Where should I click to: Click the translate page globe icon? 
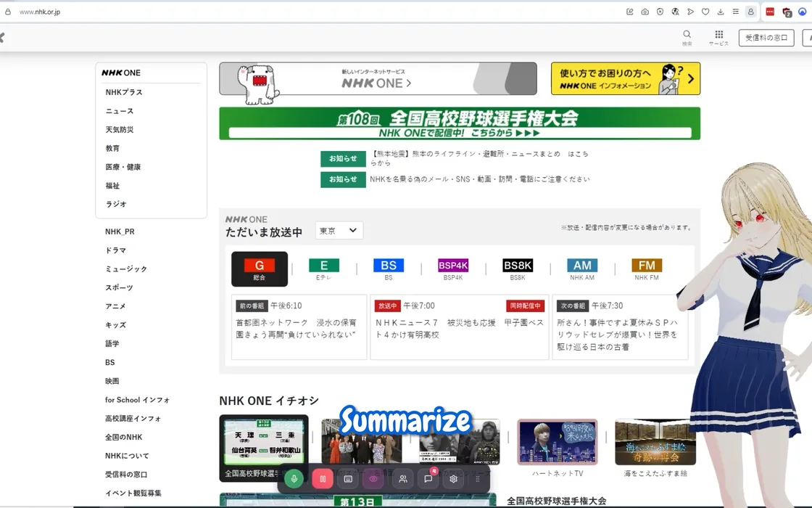675,12
